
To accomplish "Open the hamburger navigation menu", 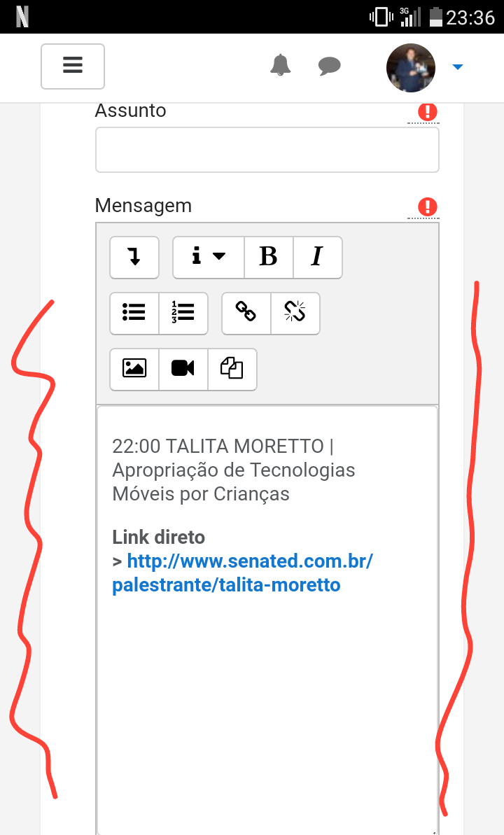I will (73, 66).
